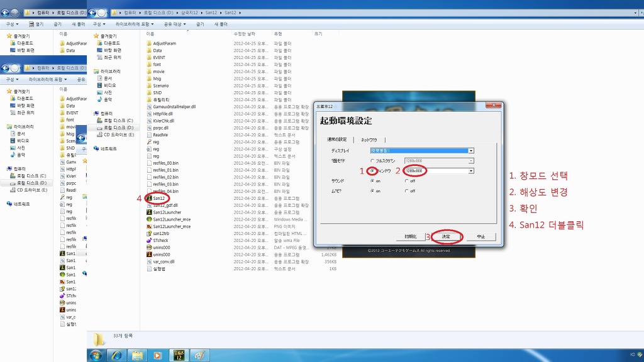Select San12Launcher_mce Windows Media file
644x362 pixels.
(x=171, y=219)
